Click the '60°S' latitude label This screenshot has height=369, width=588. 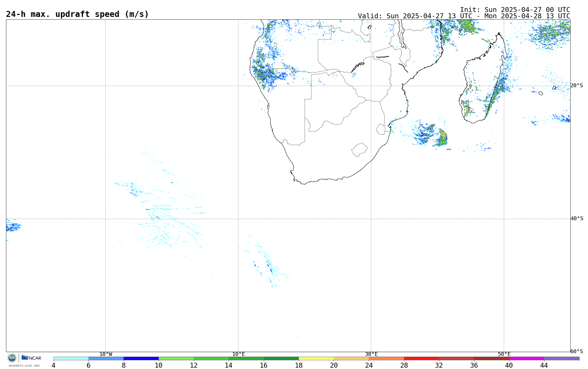coord(577,352)
